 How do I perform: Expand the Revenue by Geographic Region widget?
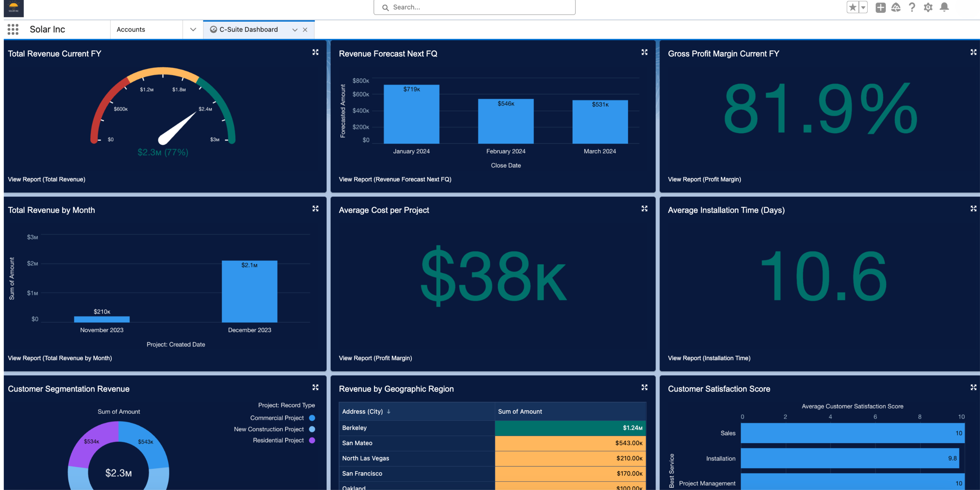click(645, 387)
